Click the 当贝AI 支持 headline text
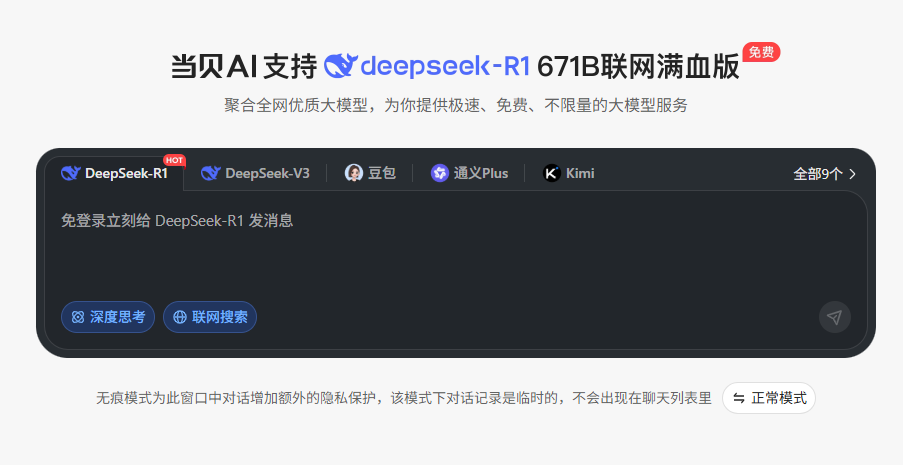Viewport: 903px width, 465px height. click(244, 66)
